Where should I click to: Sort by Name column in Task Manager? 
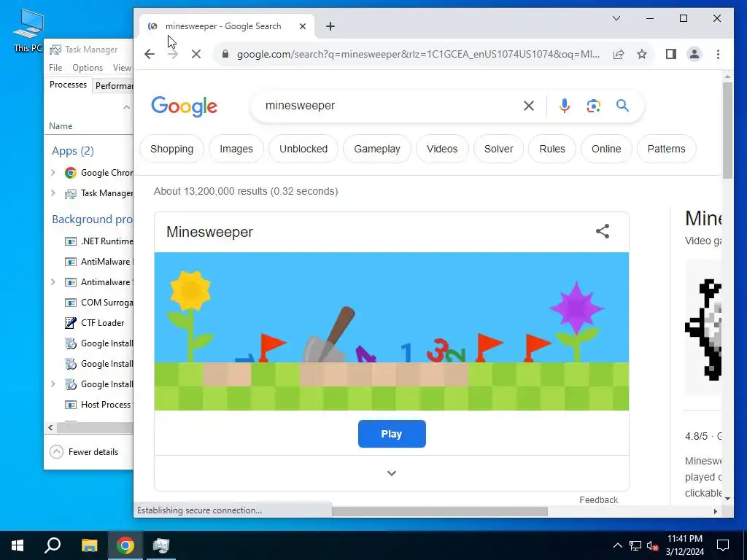(61, 125)
